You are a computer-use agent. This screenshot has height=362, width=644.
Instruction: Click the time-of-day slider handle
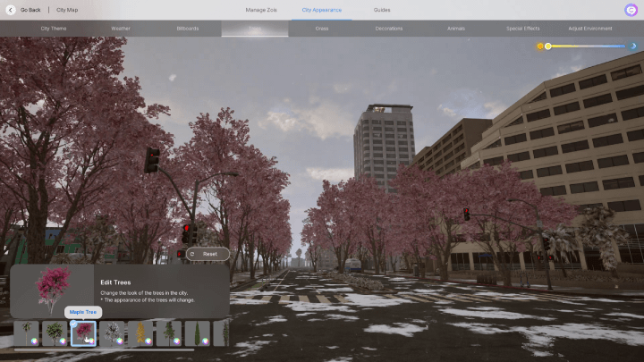click(x=548, y=46)
